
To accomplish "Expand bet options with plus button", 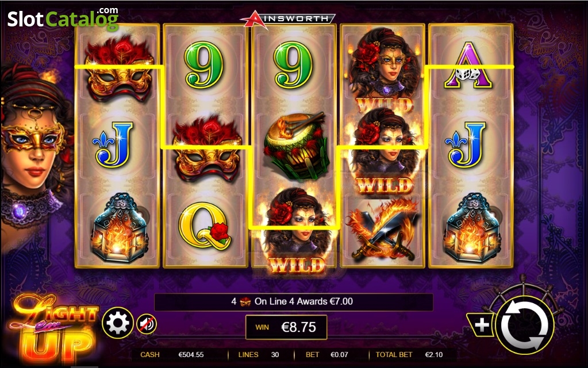I will (481, 325).
